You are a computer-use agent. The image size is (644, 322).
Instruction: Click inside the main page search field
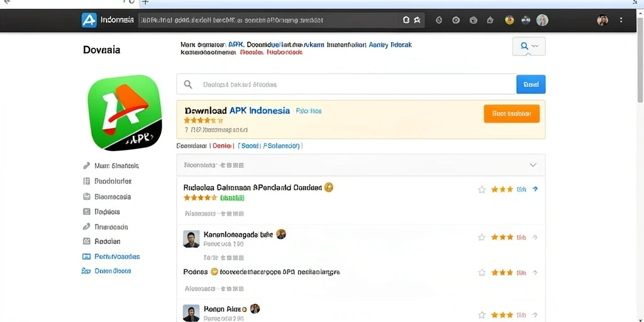coord(347,84)
